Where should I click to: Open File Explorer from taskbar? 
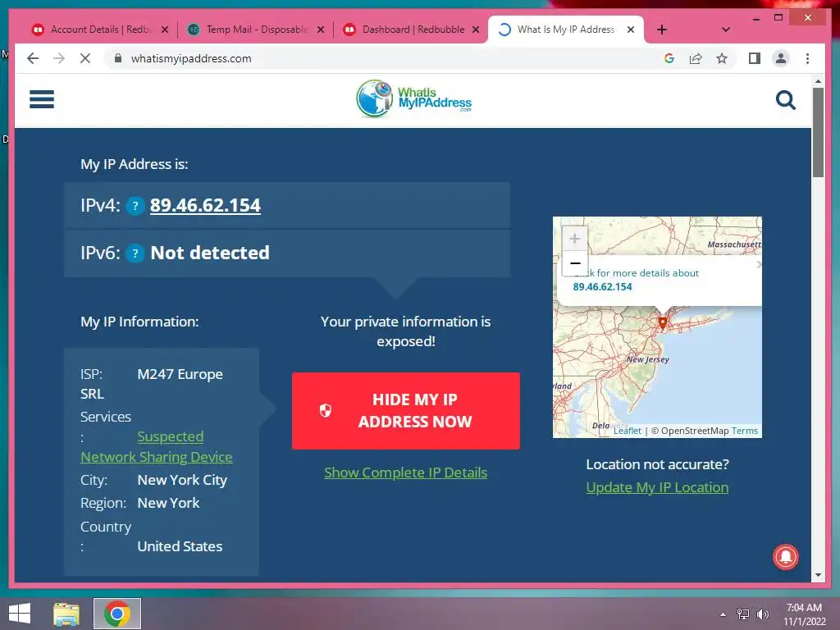click(66, 614)
